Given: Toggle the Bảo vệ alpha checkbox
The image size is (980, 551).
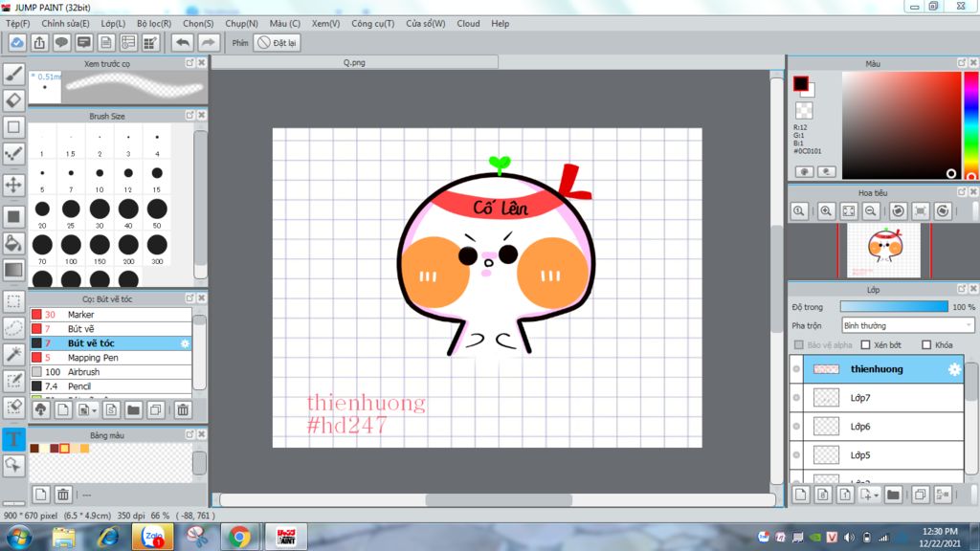Looking at the screenshot, I should pyautogui.click(x=799, y=344).
